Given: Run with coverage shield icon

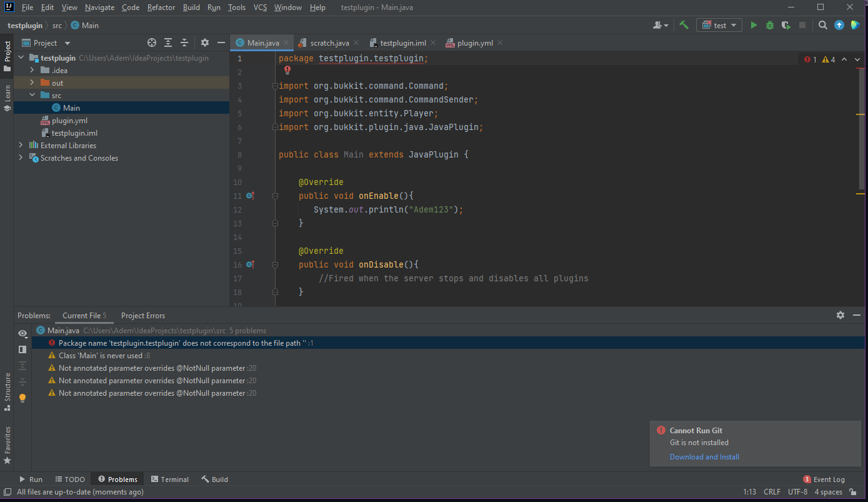Looking at the screenshot, I should point(786,25).
